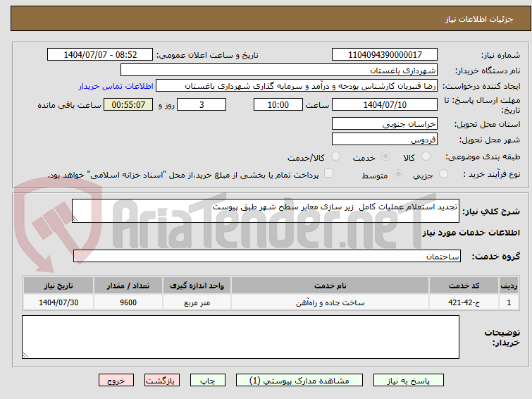The image size is (532, 399).
Task: Click the پاسخ به نیاز button
Action: [409, 381]
